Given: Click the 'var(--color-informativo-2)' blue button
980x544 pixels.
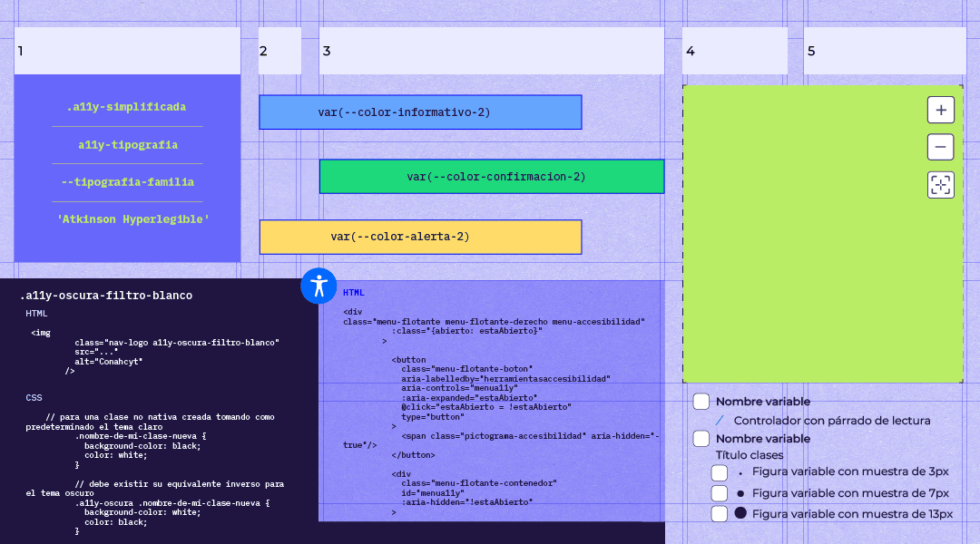Looking at the screenshot, I should point(421,112).
